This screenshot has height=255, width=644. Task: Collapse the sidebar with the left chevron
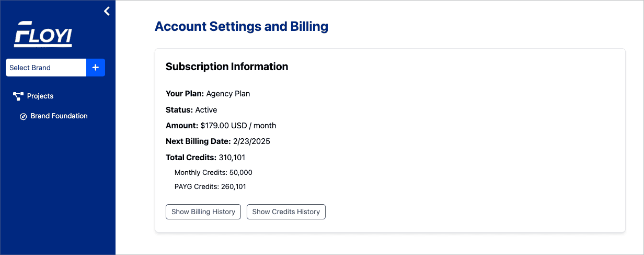(107, 11)
